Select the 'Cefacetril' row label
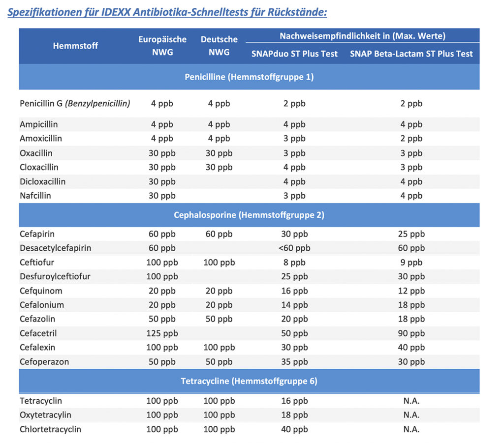This screenshot has height=443, width=504. tap(38, 333)
